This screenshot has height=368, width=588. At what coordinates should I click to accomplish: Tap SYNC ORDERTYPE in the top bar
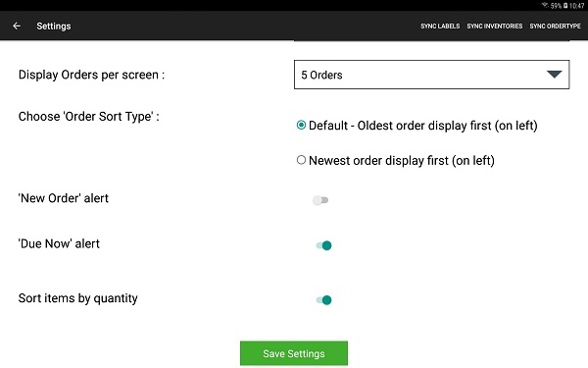[x=555, y=26]
